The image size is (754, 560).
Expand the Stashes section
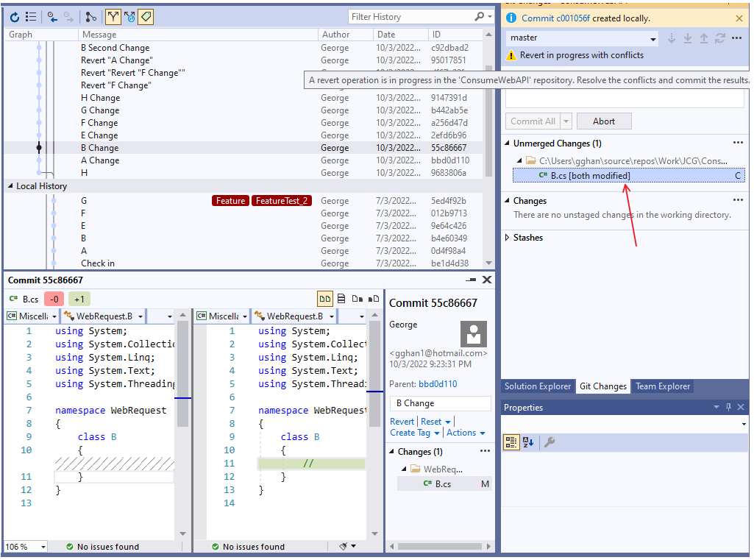(508, 238)
